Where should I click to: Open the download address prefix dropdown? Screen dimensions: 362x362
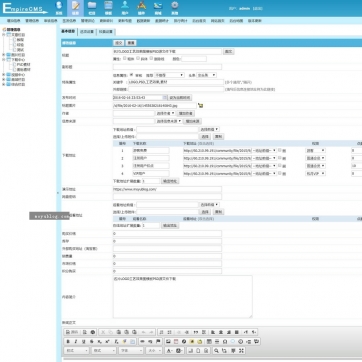[209, 129]
